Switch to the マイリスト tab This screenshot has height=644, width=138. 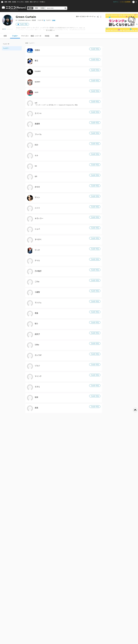pyautogui.click(x=25, y=36)
